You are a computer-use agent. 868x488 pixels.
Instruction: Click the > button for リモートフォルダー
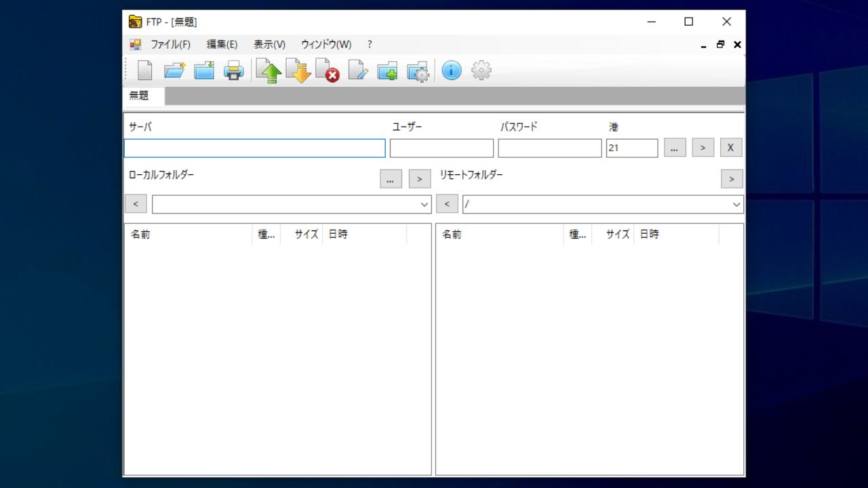pos(732,179)
